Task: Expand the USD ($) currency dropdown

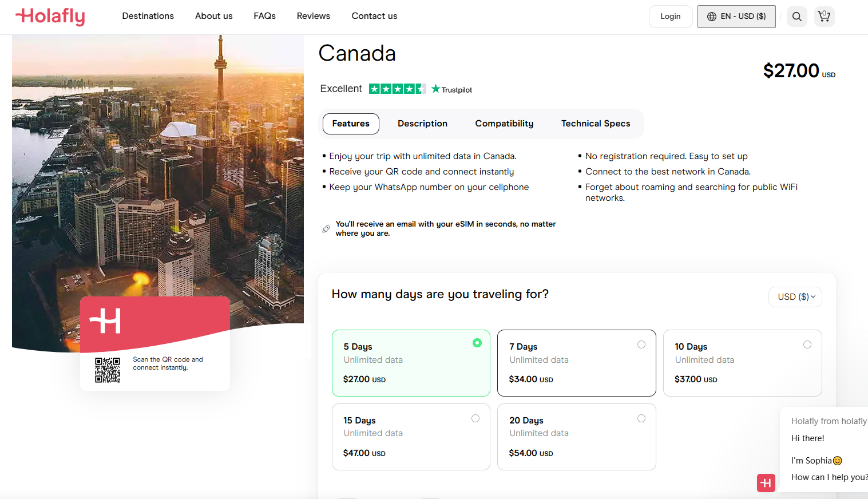Action: coord(795,296)
